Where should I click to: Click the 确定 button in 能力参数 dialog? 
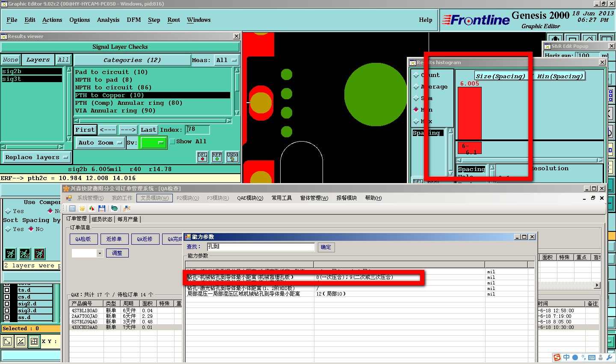326,247
